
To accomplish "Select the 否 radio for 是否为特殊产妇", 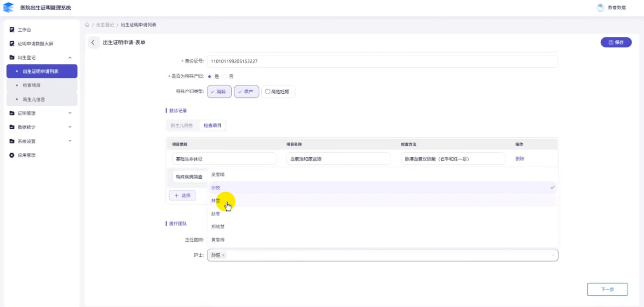I will 224,76.
